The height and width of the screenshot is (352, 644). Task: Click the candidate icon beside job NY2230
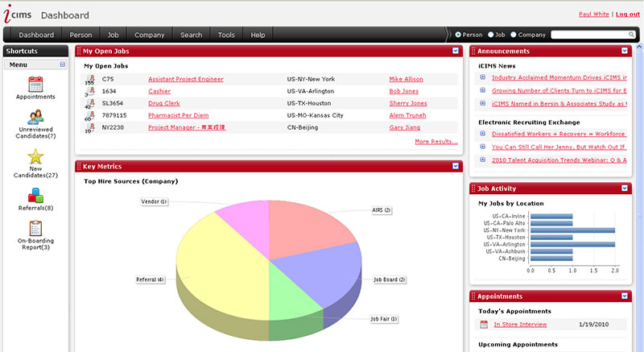[91, 127]
